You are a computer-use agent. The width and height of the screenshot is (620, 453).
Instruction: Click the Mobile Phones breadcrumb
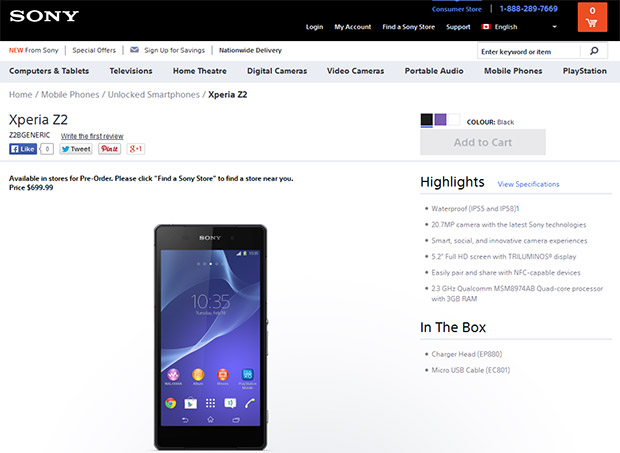click(x=70, y=94)
